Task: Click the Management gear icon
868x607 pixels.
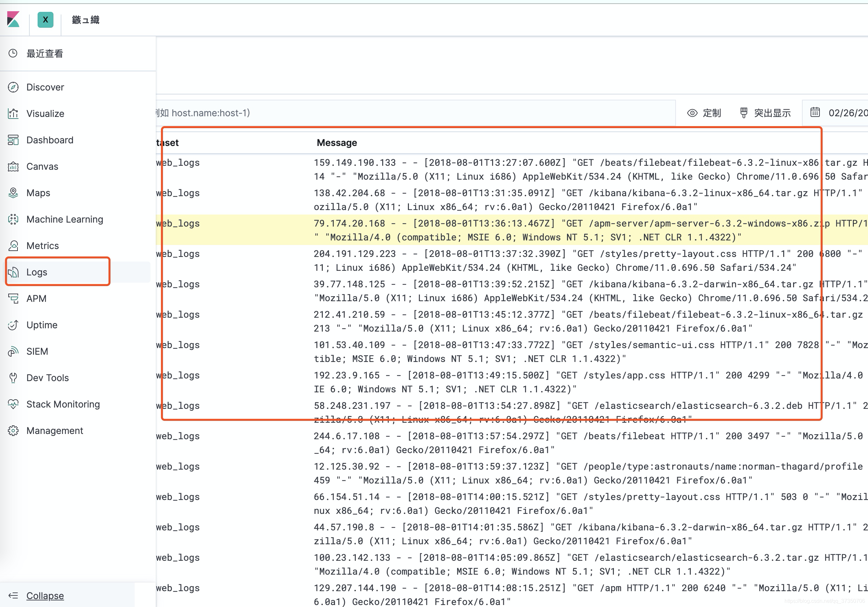Action: pyautogui.click(x=13, y=431)
